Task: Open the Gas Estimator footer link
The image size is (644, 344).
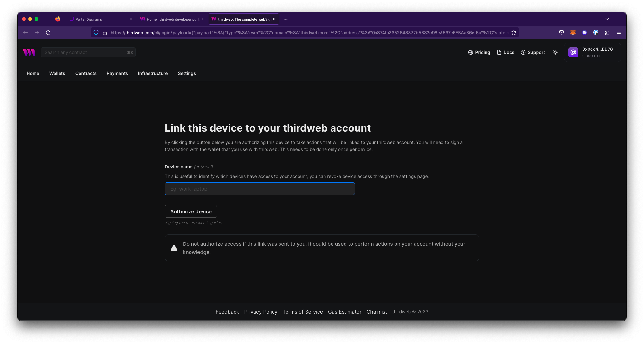Action: point(345,312)
